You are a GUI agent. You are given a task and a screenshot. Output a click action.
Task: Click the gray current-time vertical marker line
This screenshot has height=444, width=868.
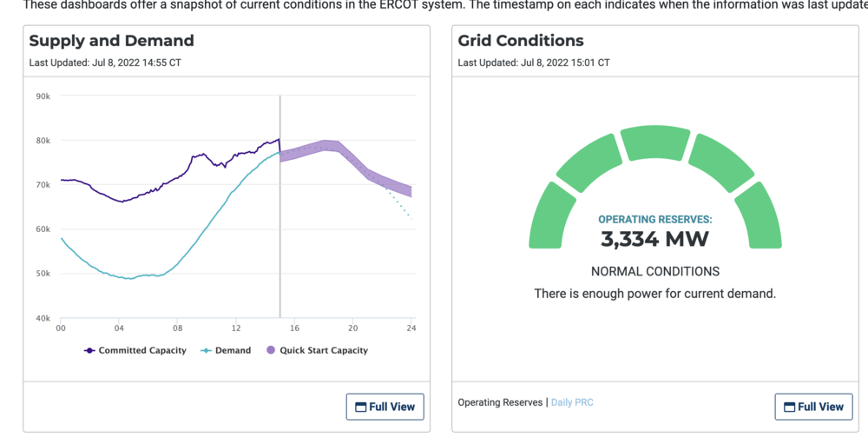point(279,261)
